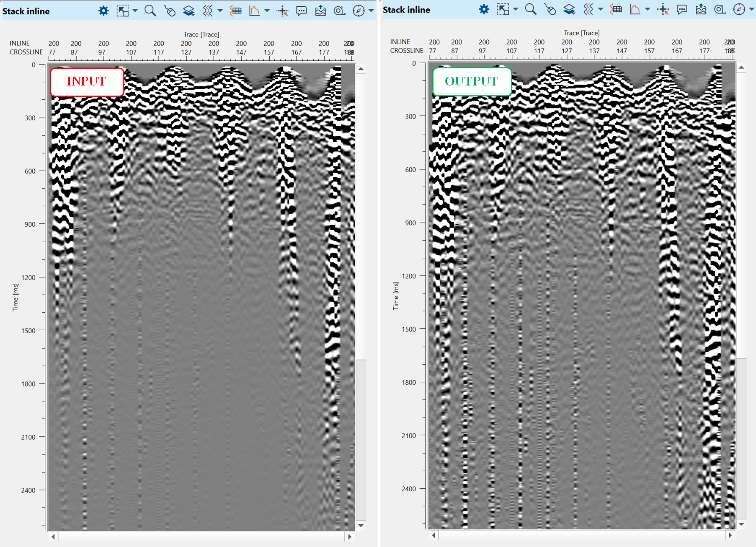This screenshot has width=756, height=547.
Task: Open the layers icon in INPUT panel toolbar
Action: (x=188, y=11)
